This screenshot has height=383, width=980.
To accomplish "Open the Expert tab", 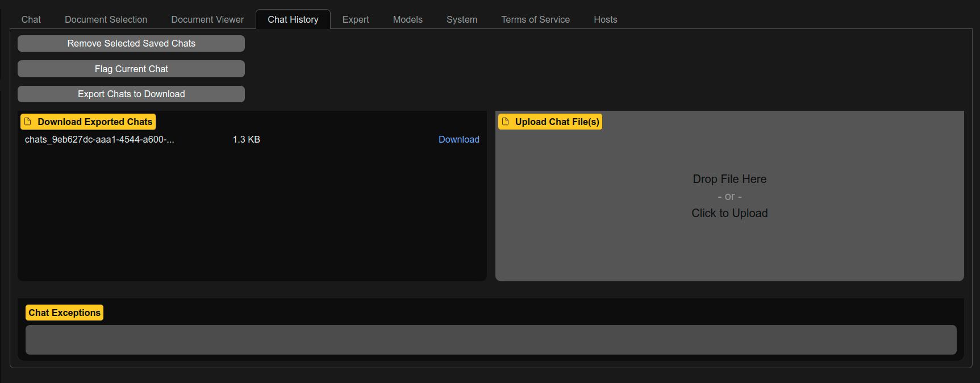I will 356,19.
